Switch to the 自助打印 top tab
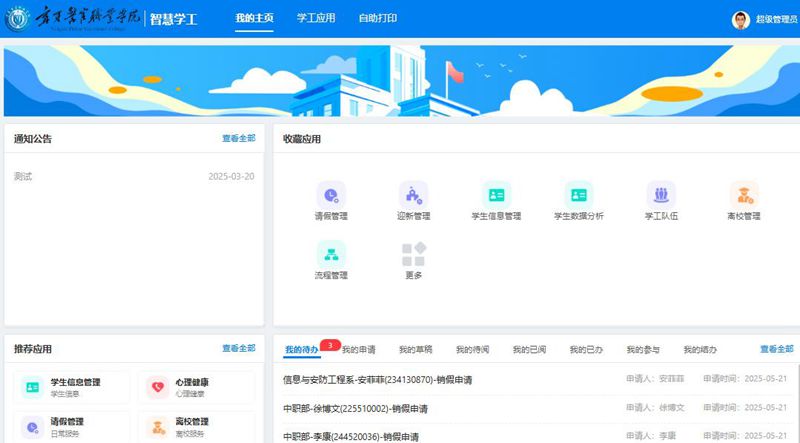This screenshot has width=800, height=443. coord(377,19)
